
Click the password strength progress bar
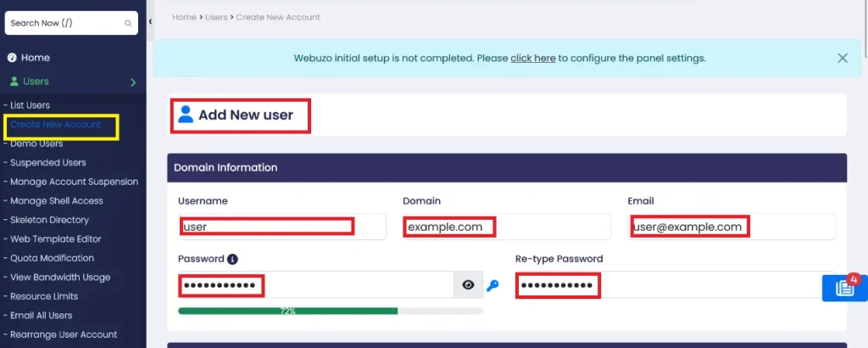tap(330, 312)
